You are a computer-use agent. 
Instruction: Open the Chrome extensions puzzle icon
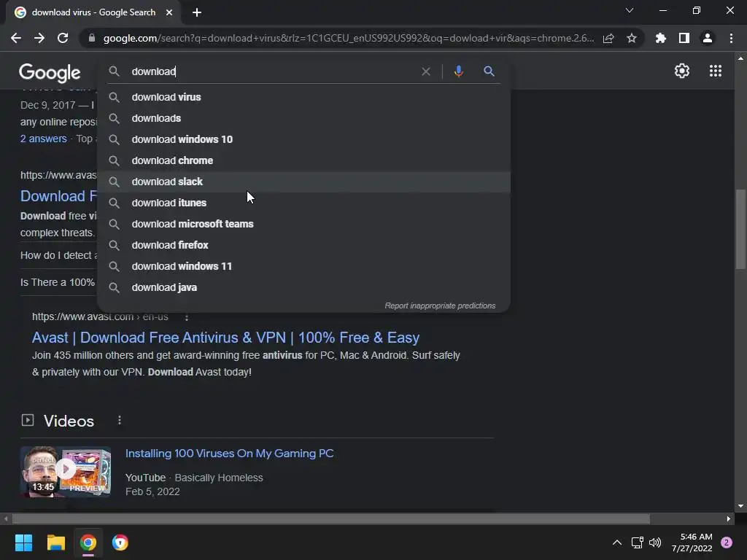(661, 38)
